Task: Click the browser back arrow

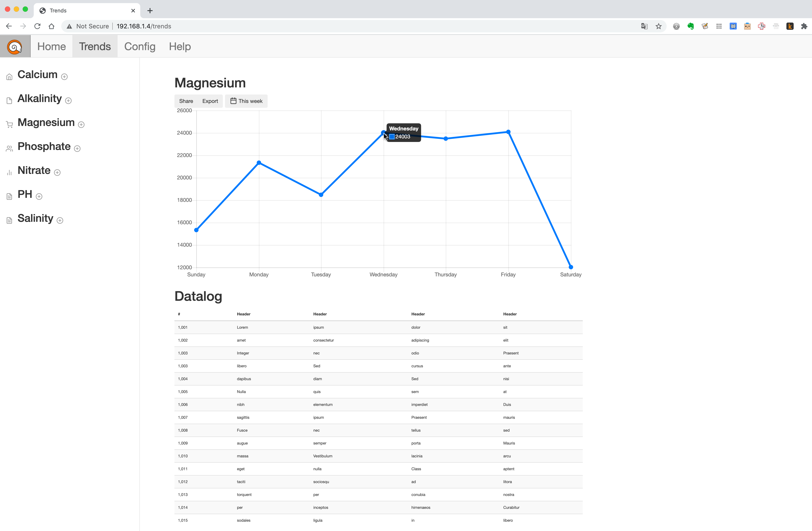Action: [x=9, y=26]
